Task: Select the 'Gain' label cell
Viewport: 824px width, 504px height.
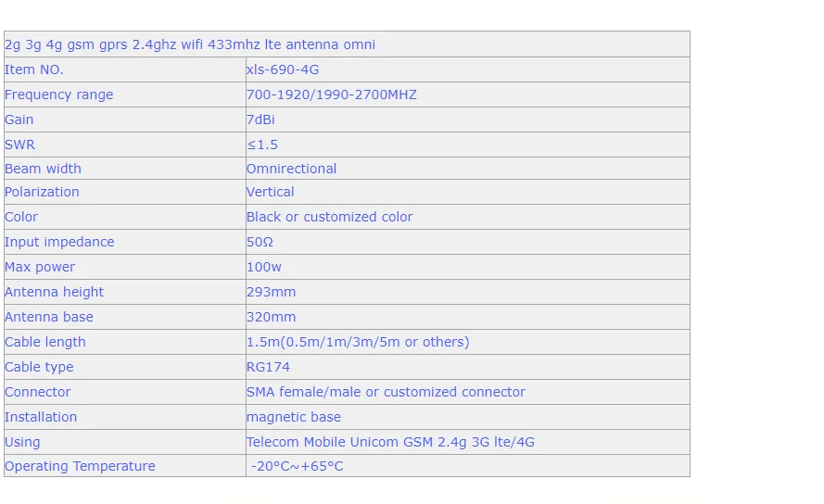Action: pyautogui.click(x=125, y=120)
